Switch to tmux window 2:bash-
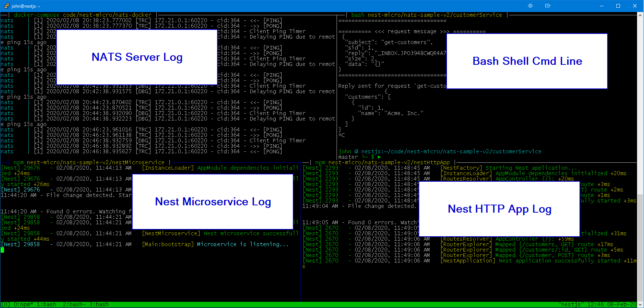The image size is (644, 308). [74, 304]
